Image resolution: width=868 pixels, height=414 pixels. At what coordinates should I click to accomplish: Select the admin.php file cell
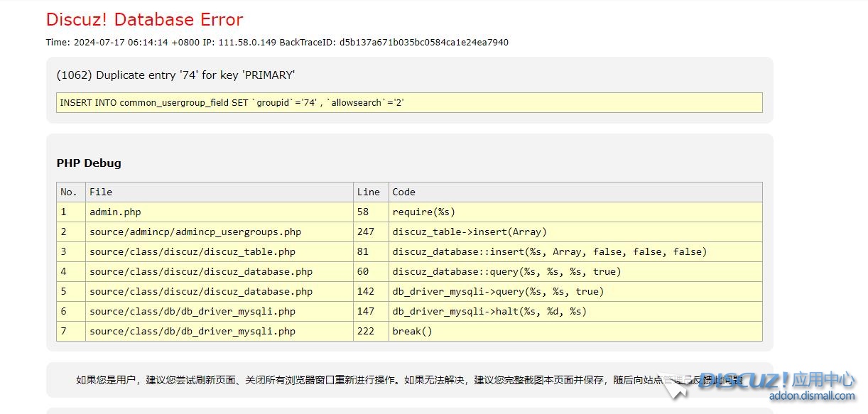pyautogui.click(x=115, y=212)
